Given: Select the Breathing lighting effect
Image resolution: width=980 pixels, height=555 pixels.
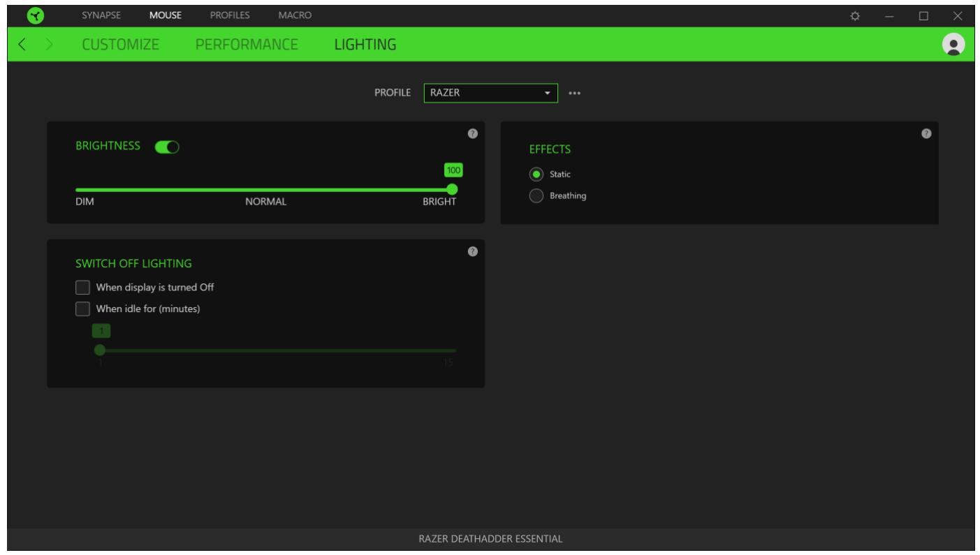Looking at the screenshot, I should coord(537,196).
